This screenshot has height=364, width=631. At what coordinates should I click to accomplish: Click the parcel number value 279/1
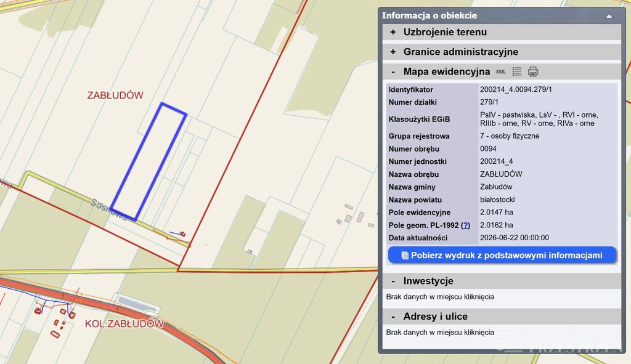[489, 102]
